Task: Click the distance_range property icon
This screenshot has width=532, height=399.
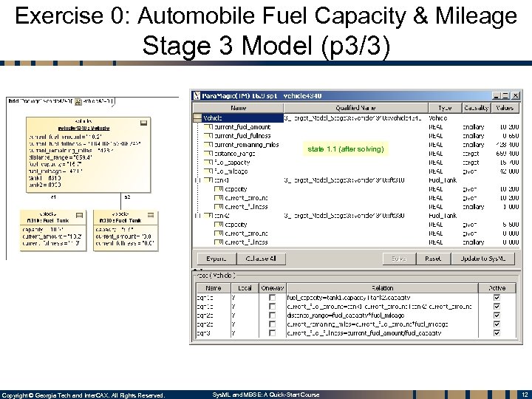Action: (x=208, y=154)
